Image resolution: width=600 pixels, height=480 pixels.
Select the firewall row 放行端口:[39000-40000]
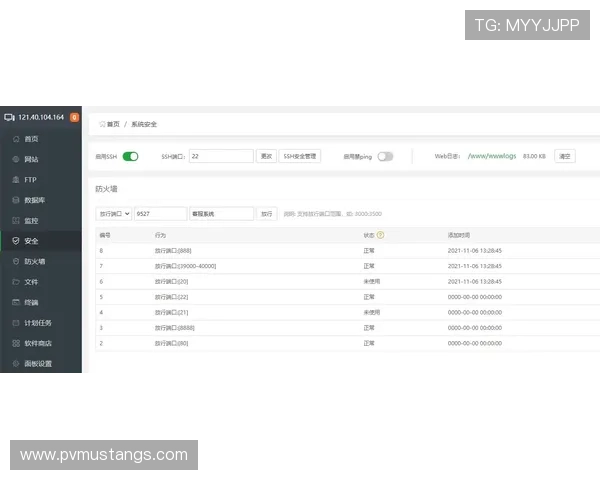click(347, 266)
